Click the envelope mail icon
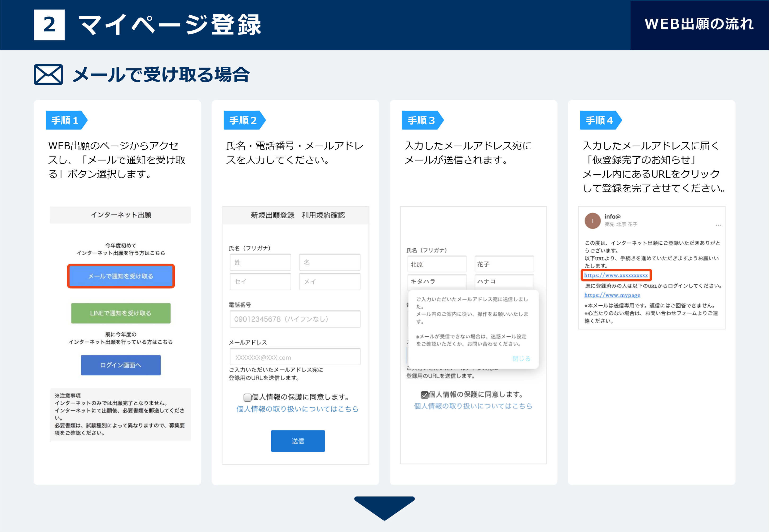The width and height of the screenshot is (769, 532). pos(48,74)
